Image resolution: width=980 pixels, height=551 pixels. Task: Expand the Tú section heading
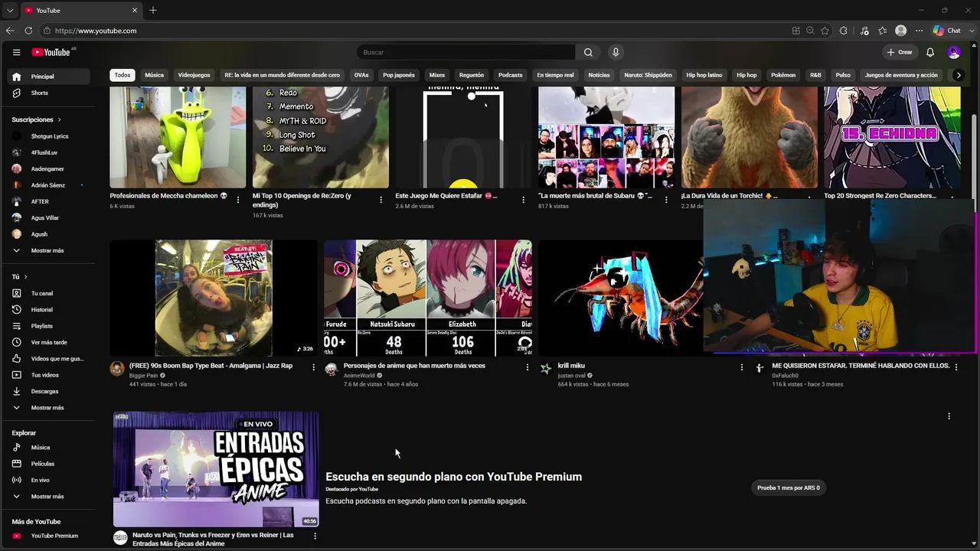pyautogui.click(x=19, y=276)
